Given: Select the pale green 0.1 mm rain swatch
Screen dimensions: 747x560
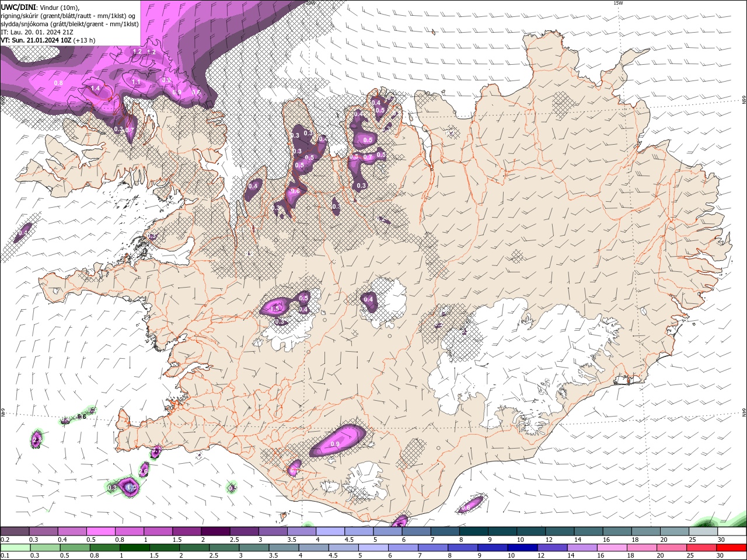Looking at the screenshot, I should click(x=15, y=548).
